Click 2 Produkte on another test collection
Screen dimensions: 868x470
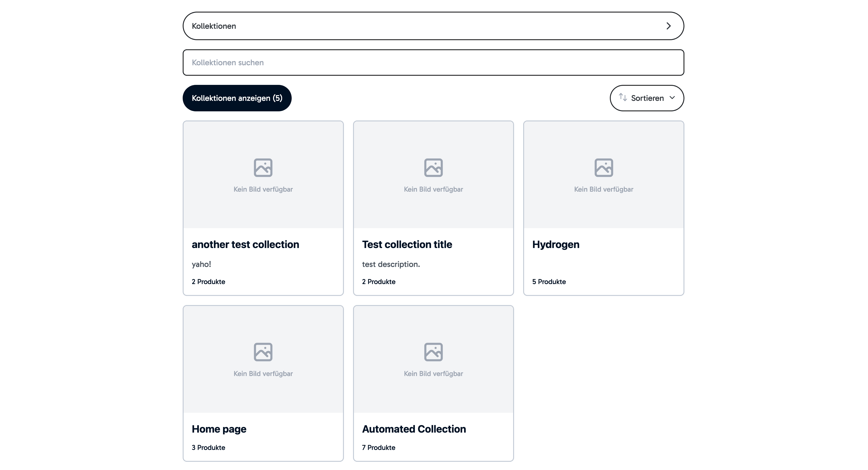[x=209, y=282]
